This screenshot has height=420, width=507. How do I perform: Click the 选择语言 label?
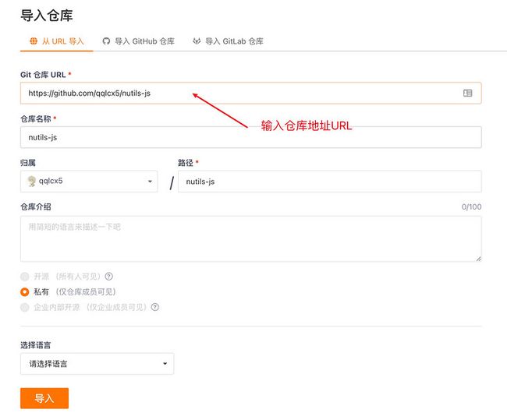(x=36, y=345)
